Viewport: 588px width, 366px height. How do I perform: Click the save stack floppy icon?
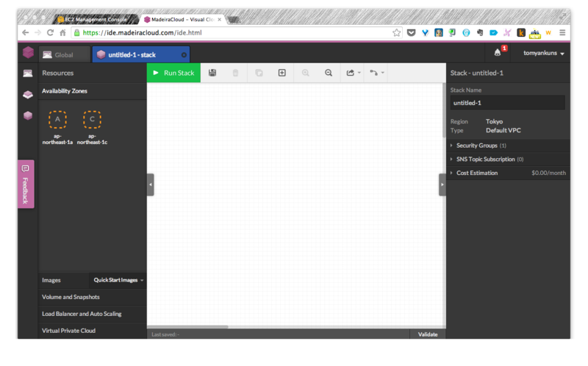click(x=212, y=73)
